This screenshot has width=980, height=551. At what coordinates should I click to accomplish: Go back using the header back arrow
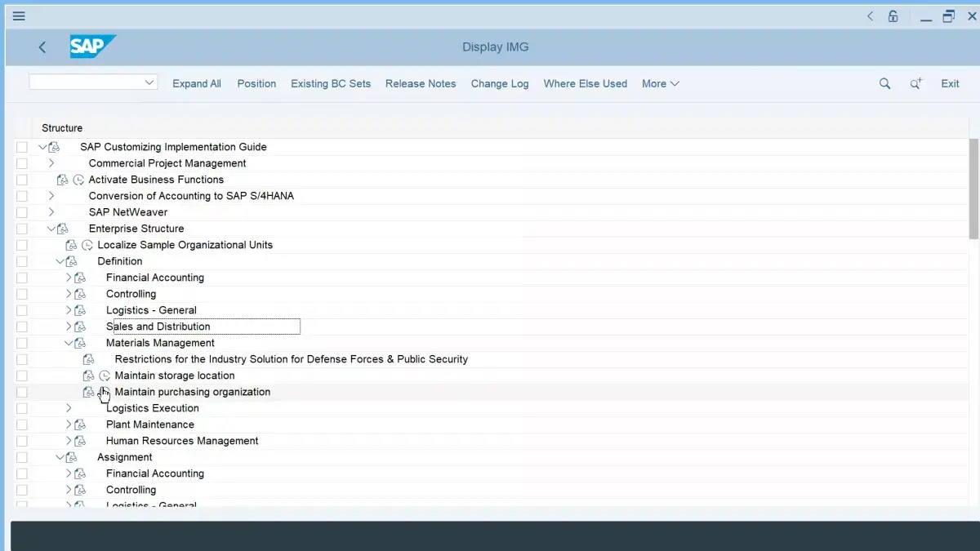42,47
